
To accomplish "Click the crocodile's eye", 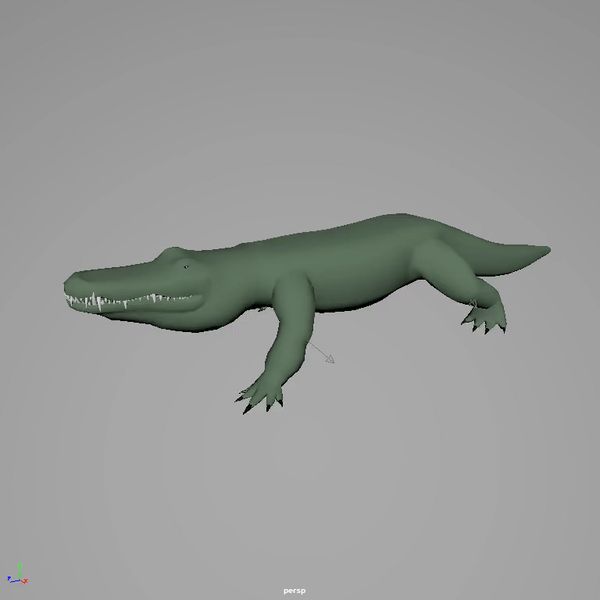I will coord(186,266).
